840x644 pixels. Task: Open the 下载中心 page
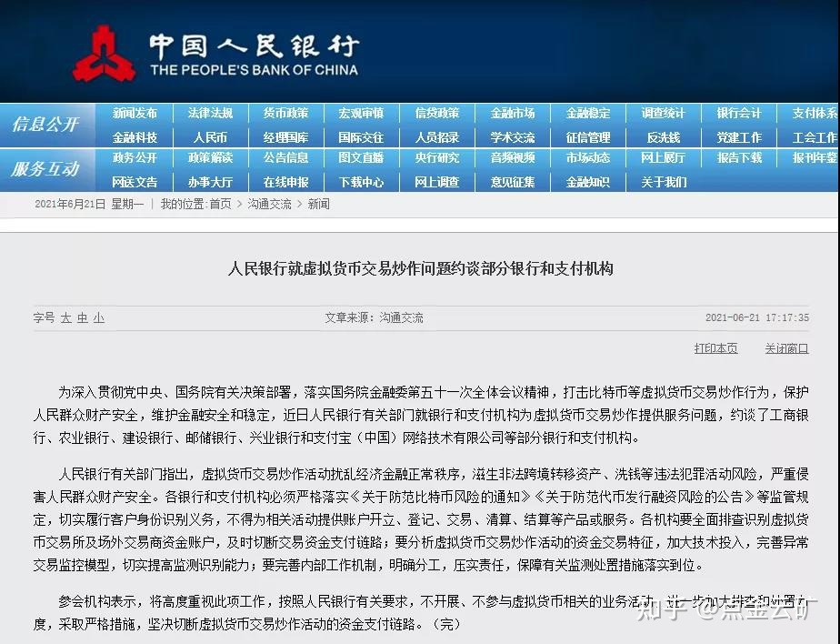coord(361,182)
